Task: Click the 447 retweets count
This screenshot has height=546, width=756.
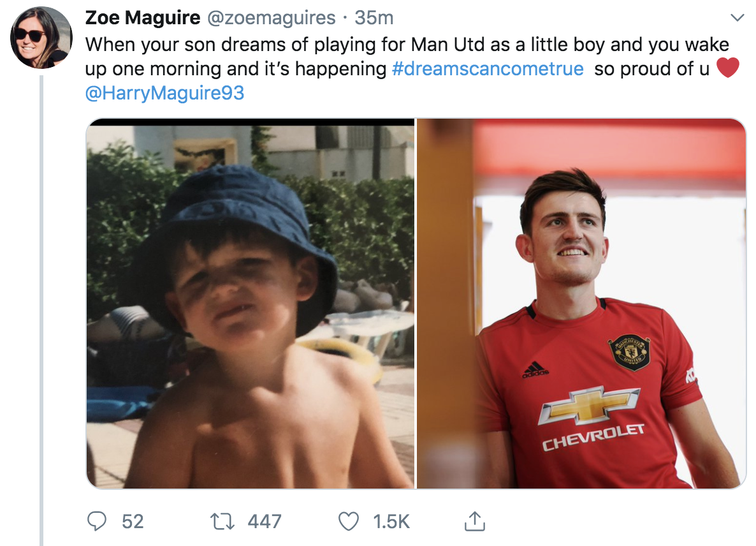Action: pyautogui.click(x=265, y=522)
